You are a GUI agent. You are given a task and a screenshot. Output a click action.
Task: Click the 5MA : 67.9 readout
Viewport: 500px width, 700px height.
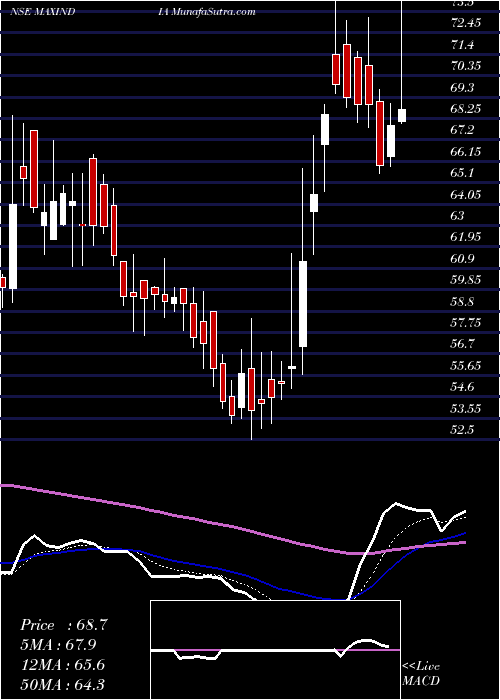pyautogui.click(x=58, y=645)
